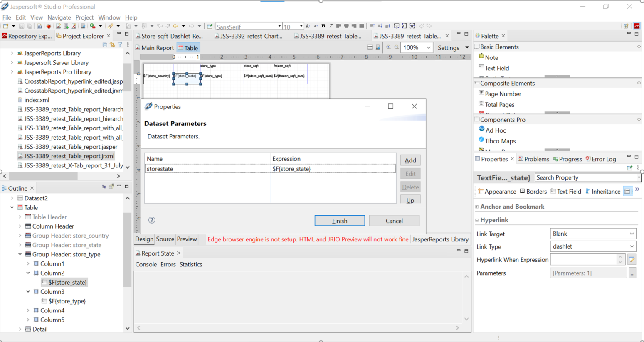Open the Navigate menu
This screenshot has height=342, width=644.
pos(59,17)
